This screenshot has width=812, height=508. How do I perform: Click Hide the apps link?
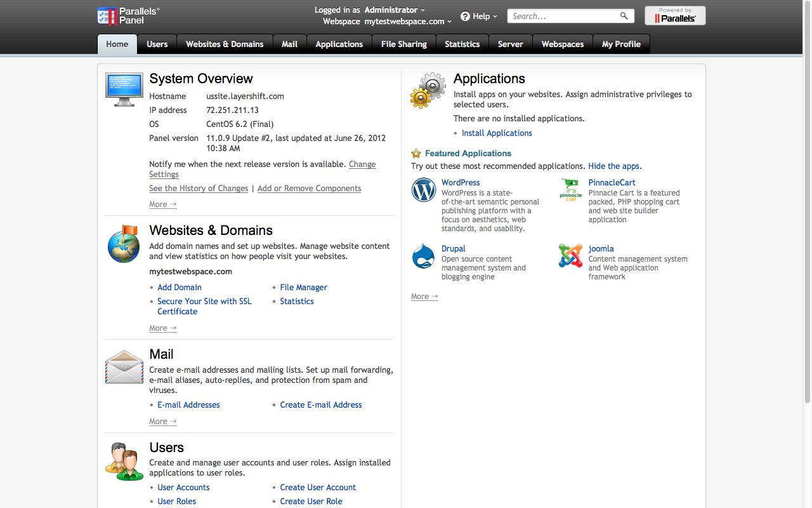click(x=615, y=166)
